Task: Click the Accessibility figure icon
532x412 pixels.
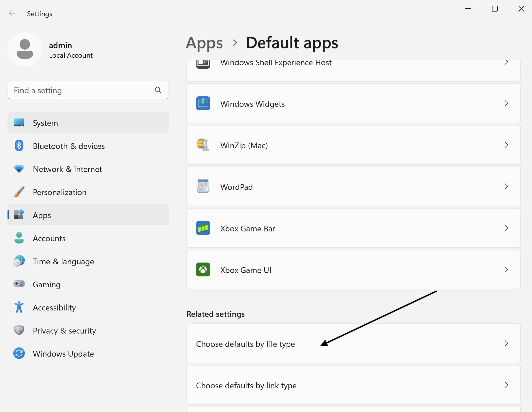Action: click(x=19, y=307)
